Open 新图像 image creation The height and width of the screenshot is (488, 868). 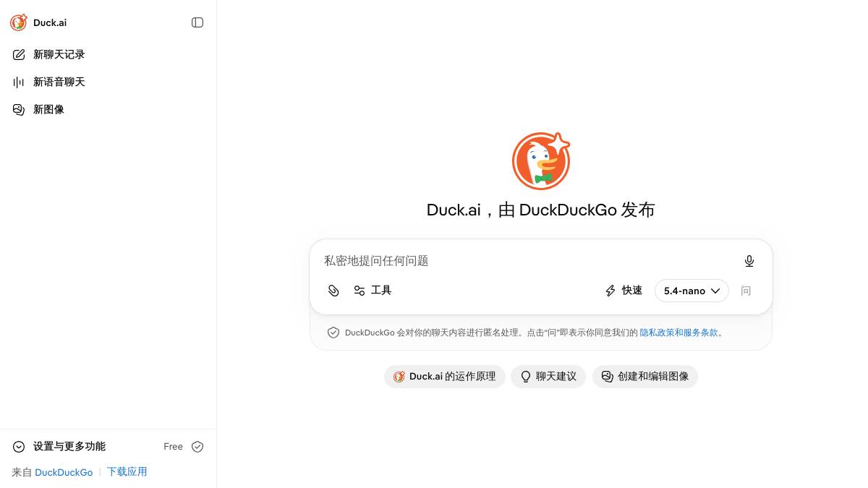click(108, 109)
